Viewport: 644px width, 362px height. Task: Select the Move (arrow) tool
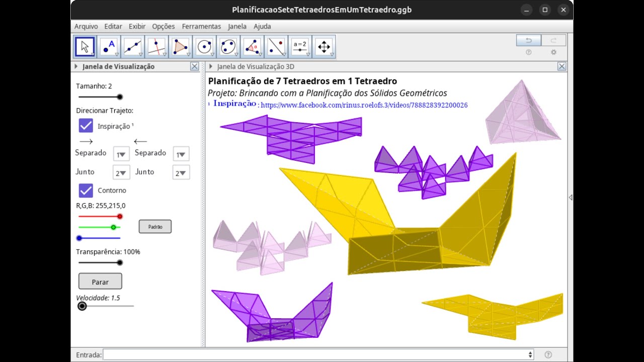click(85, 47)
